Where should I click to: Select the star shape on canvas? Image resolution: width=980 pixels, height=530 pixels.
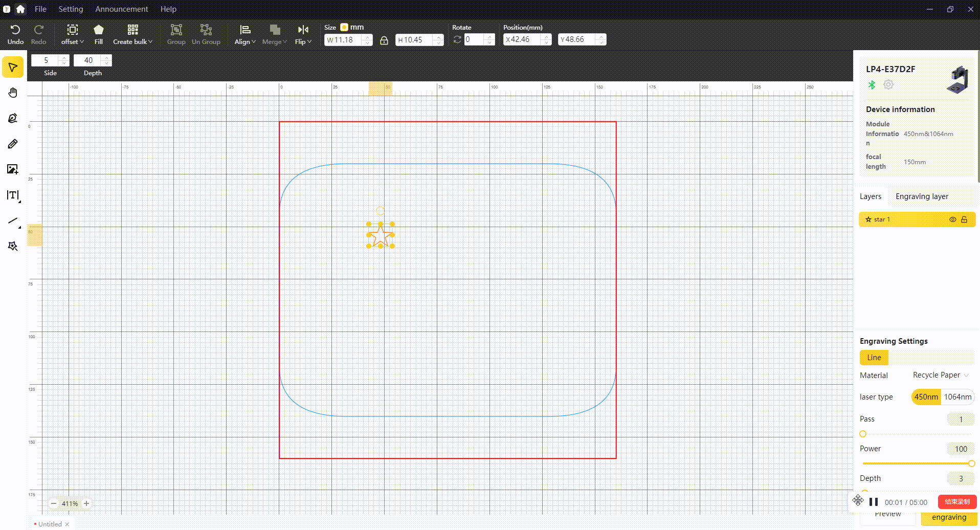coord(381,235)
